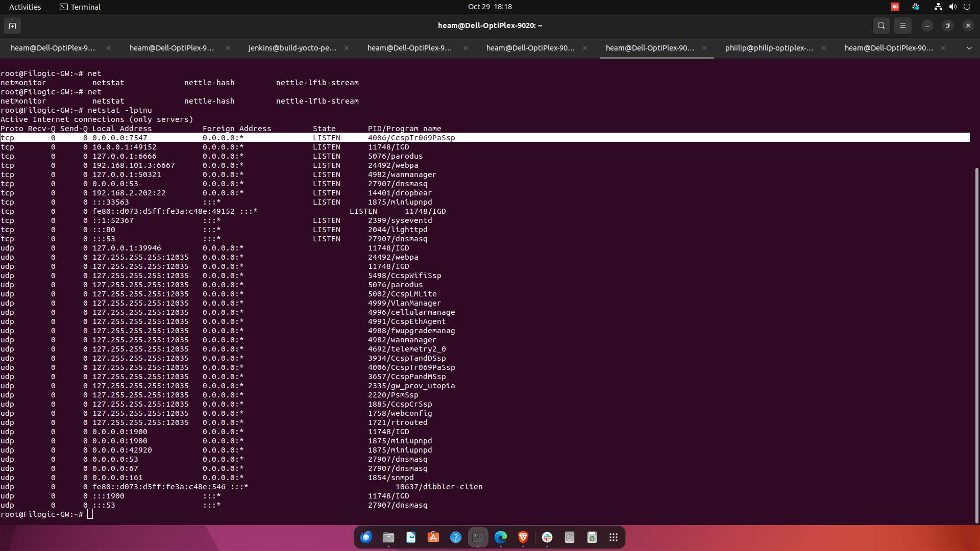Screen dimensions: 980x551
Task: Open Ubuntu Software from the dock
Action: pyautogui.click(x=433, y=537)
